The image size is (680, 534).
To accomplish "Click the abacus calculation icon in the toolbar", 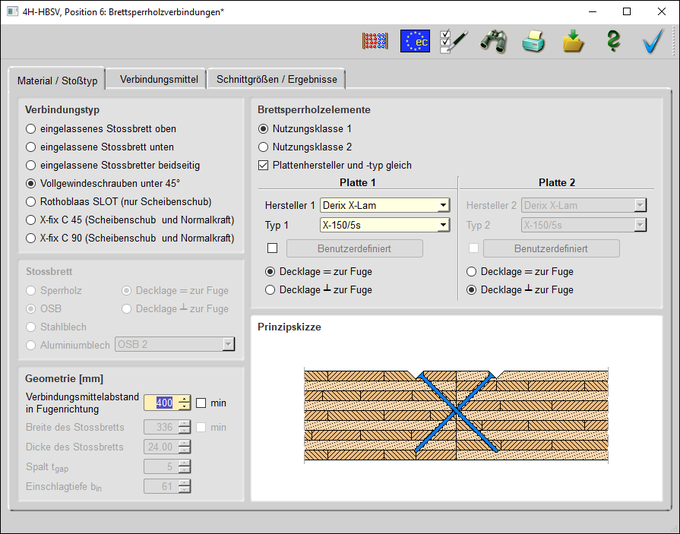I will click(374, 41).
